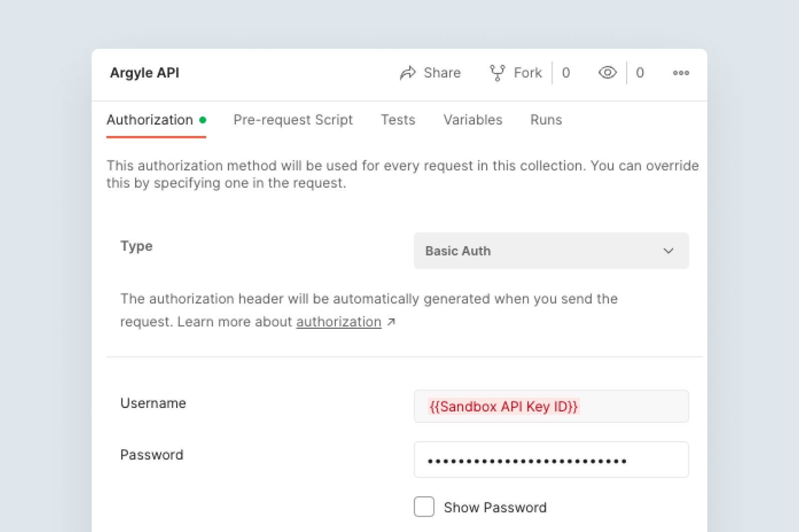
Task: Focus the Password input field
Action: [x=551, y=460]
